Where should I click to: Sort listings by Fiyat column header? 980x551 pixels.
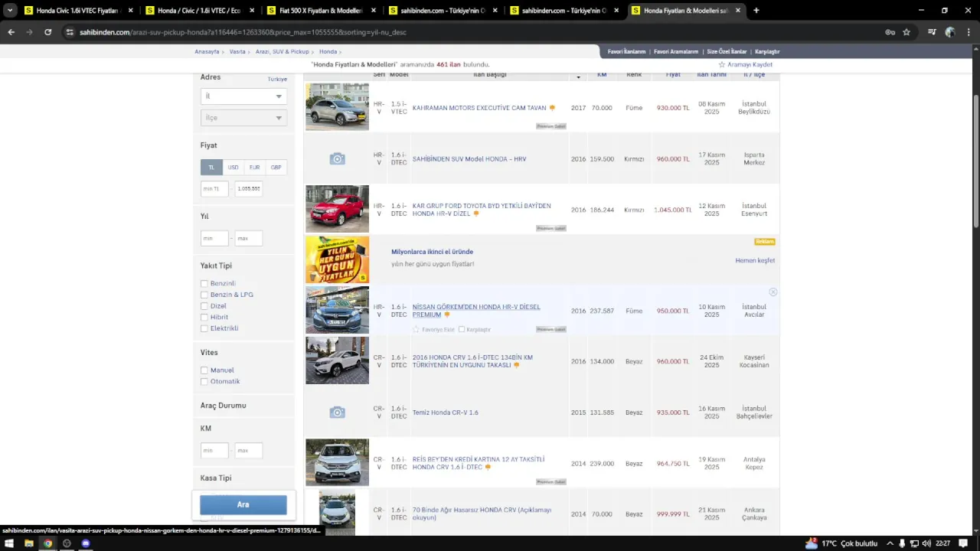673,75
